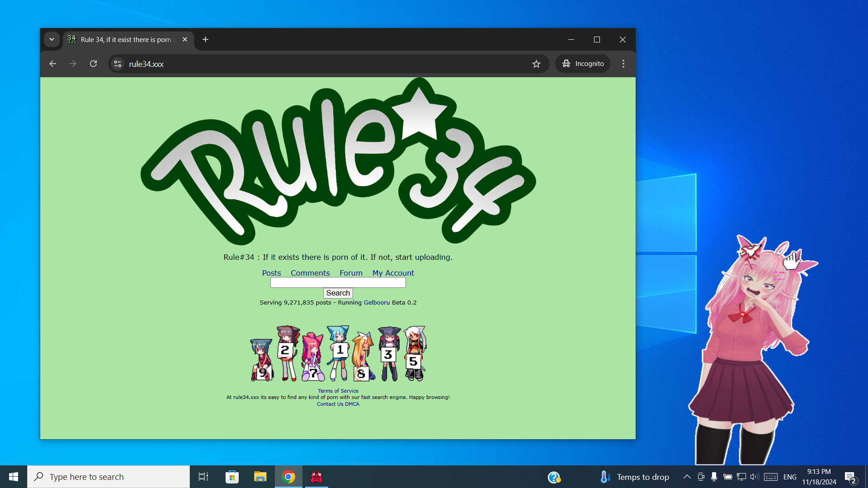Open a new browser tab

tap(205, 39)
